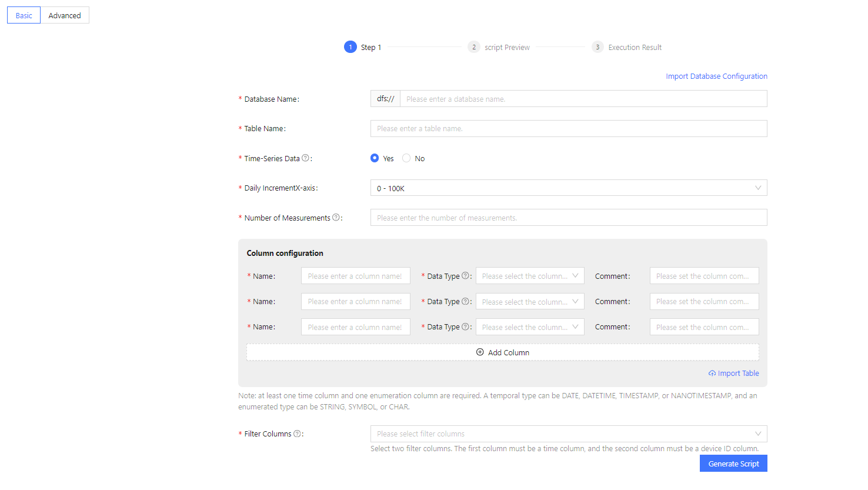Viewport: 868px width, 490px height.
Task: Expand the third column's Data Type dropdown
Action: click(529, 327)
